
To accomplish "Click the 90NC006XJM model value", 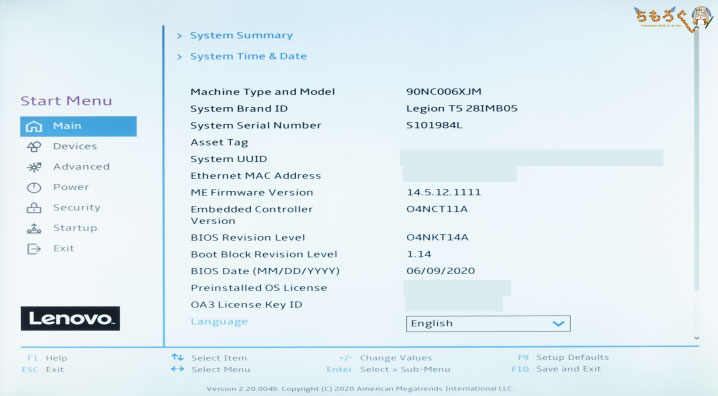I will click(444, 92).
